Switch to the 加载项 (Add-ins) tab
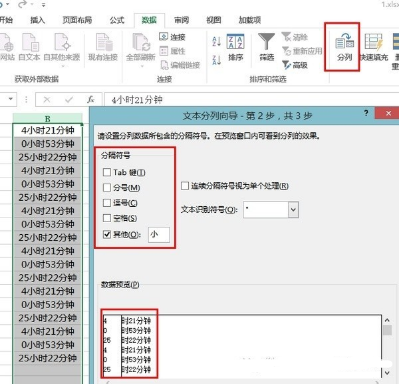Image resolution: width=409 pixels, height=386 pixels. (x=249, y=20)
